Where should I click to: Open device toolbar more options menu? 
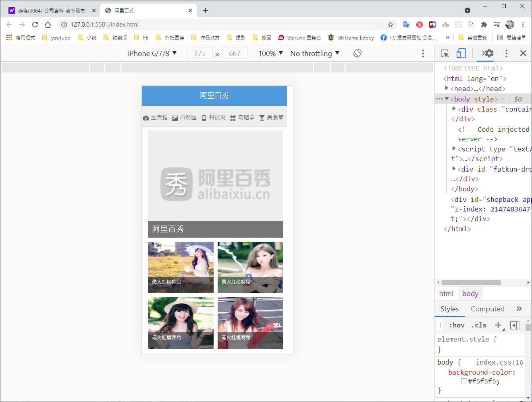[423, 53]
